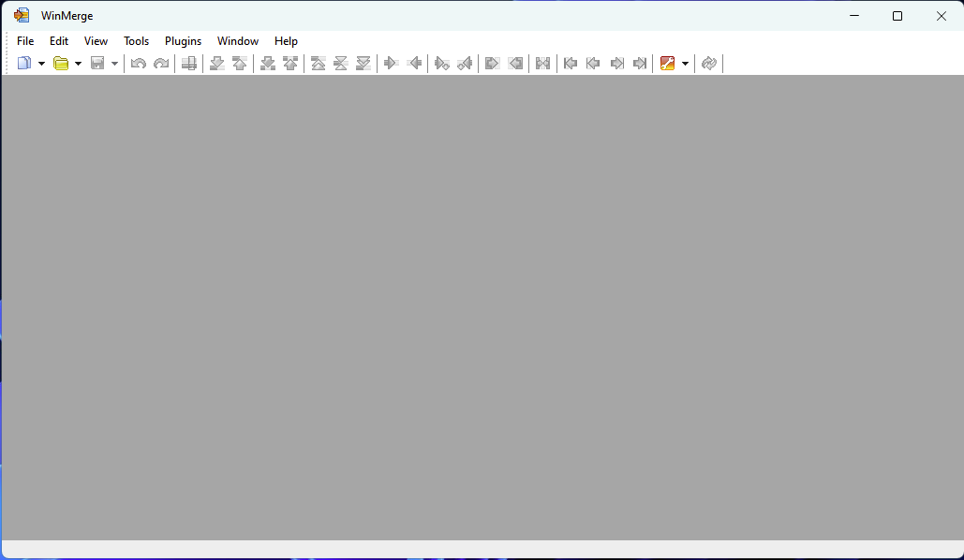The width and height of the screenshot is (964, 560).
Task: Expand the Open folder dropdown arrow
Action: (78, 64)
